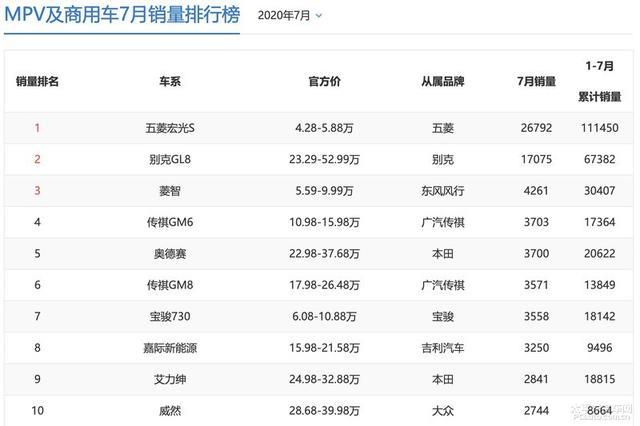The width and height of the screenshot is (640, 426).
Task: Click 广汽传祺 brand in the 传祺GM8 row
Action: pos(443,285)
